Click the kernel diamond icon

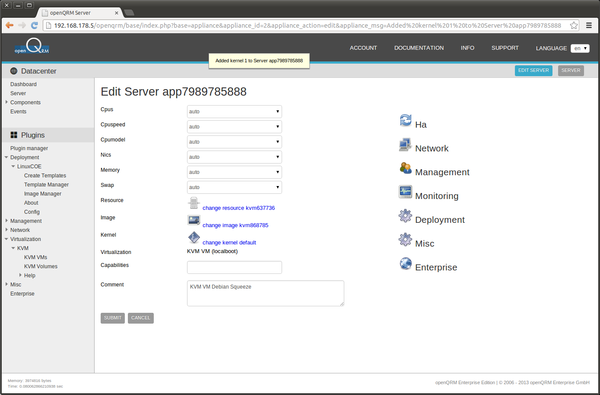click(x=194, y=237)
